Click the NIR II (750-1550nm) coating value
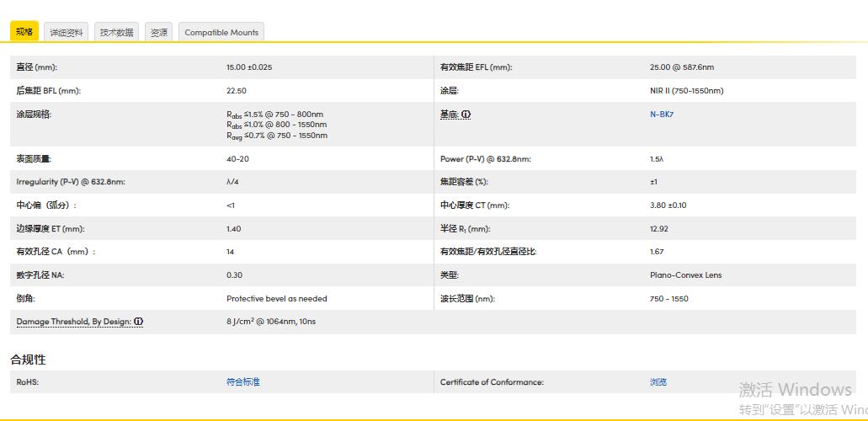This screenshot has width=868, height=421. click(686, 91)
